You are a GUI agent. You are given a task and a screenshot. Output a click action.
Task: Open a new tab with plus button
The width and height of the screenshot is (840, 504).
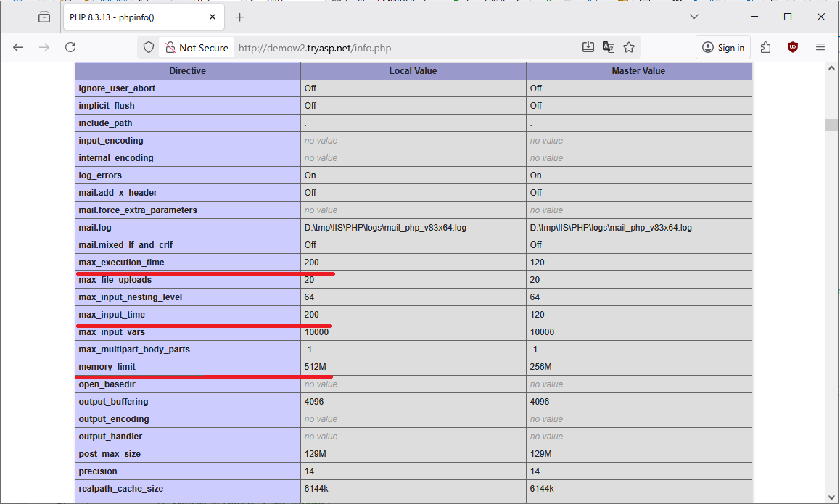coord(240,17)
